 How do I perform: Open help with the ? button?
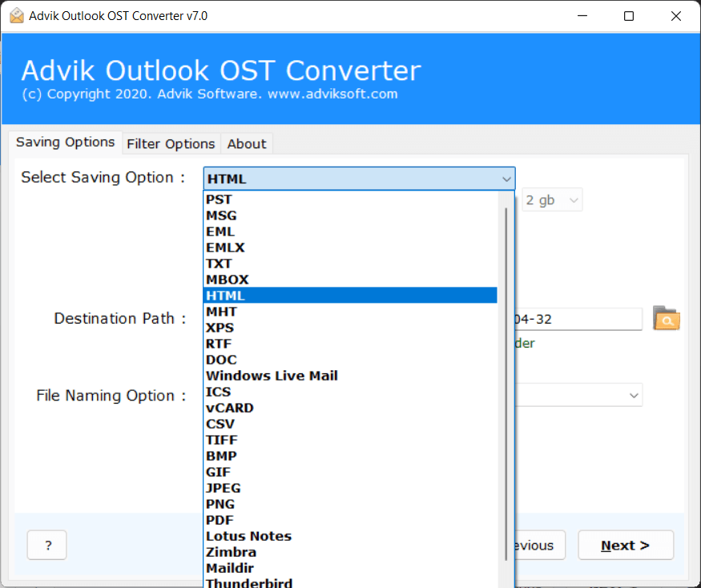click(47, 545)
